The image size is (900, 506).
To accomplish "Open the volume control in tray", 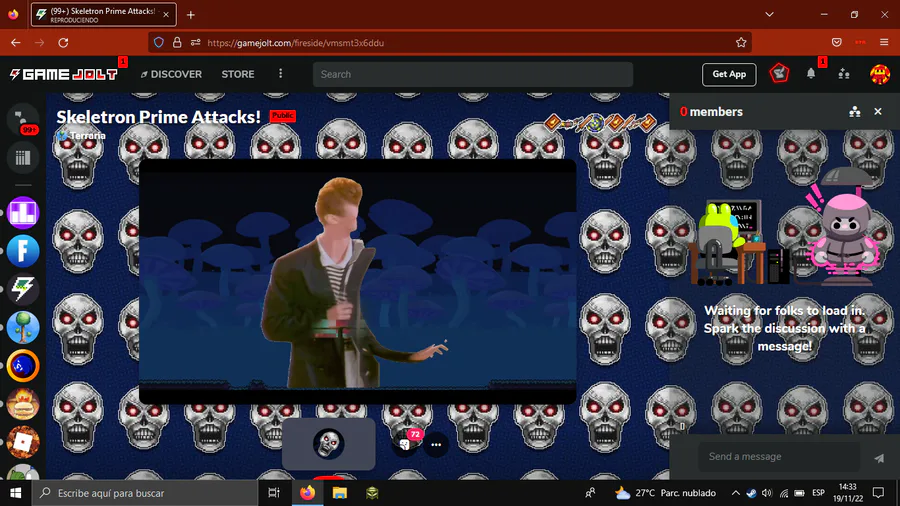I will pyautogui.click(x=767, y=493).
